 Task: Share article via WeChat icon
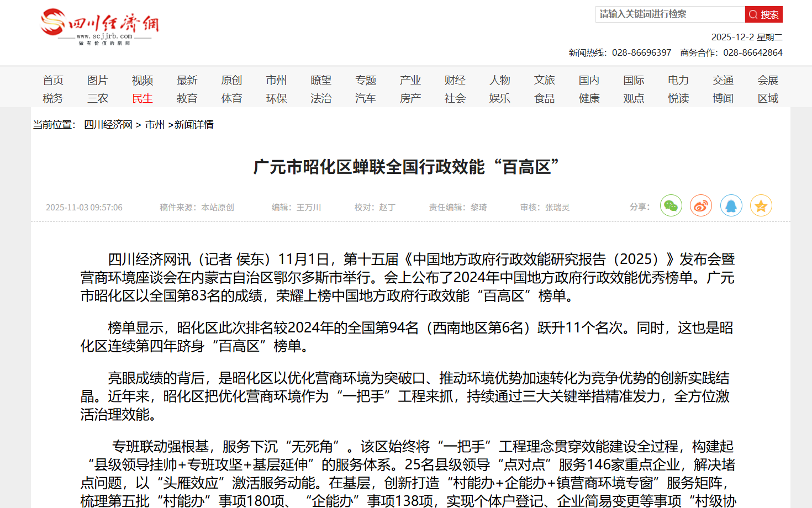tap(671, 206)
